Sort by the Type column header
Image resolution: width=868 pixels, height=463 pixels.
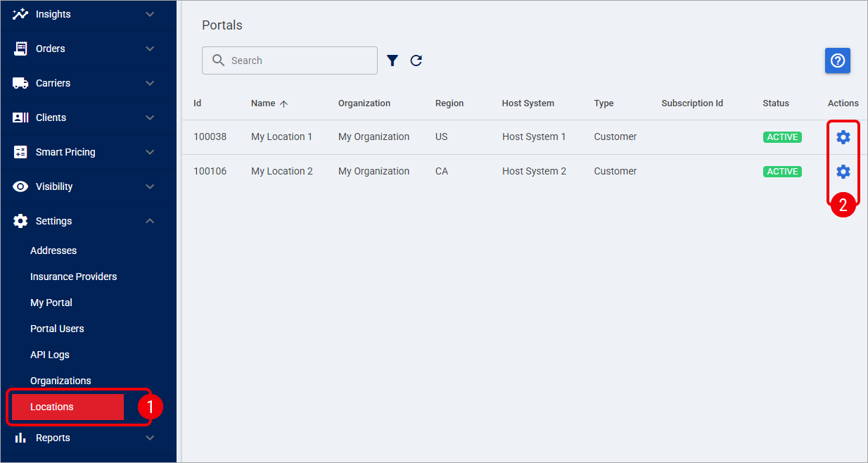(604, 103)
